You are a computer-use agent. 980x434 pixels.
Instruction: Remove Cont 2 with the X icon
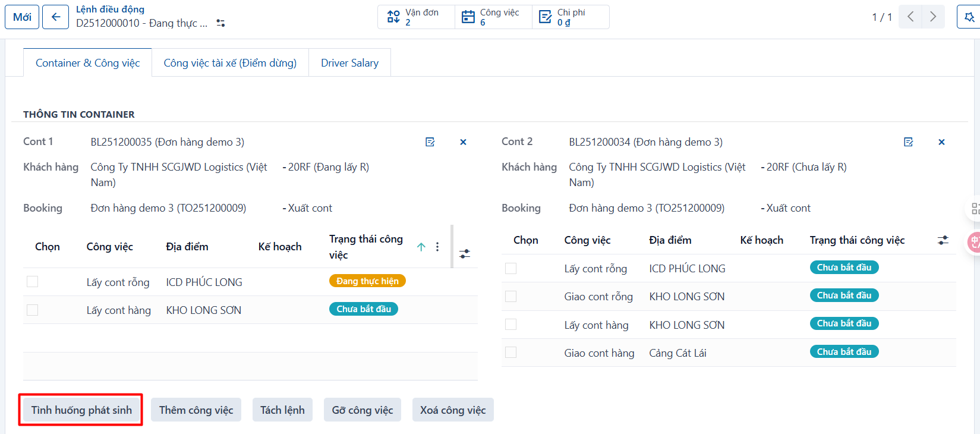pyautogui.click(x=941, y=142)
